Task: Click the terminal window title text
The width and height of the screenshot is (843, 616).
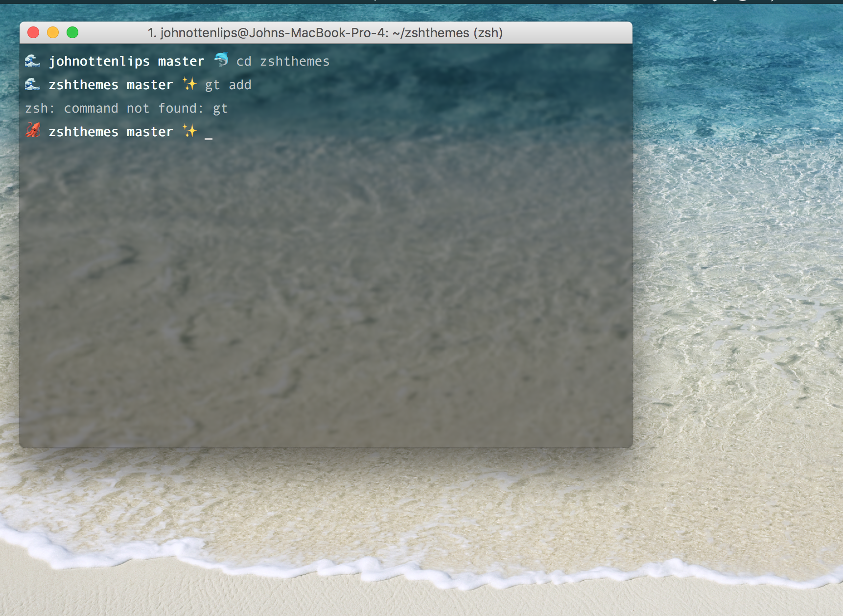Action: pos(325,33)
